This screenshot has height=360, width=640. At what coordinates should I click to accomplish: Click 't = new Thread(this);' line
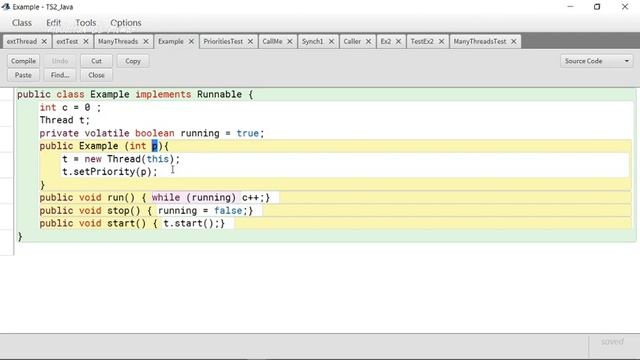coord(121,159)
